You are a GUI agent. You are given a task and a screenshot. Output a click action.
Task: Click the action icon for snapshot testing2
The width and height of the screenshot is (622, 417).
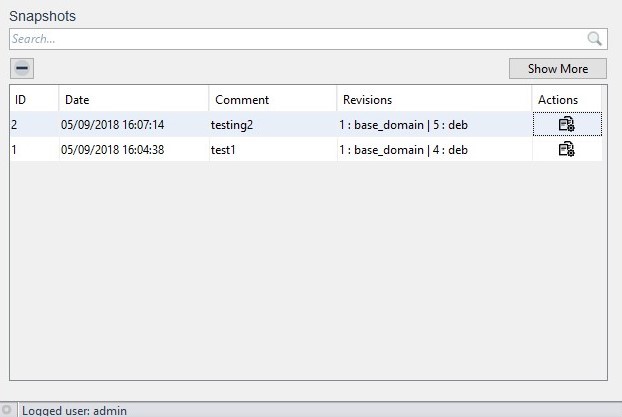tap(566, 124)
